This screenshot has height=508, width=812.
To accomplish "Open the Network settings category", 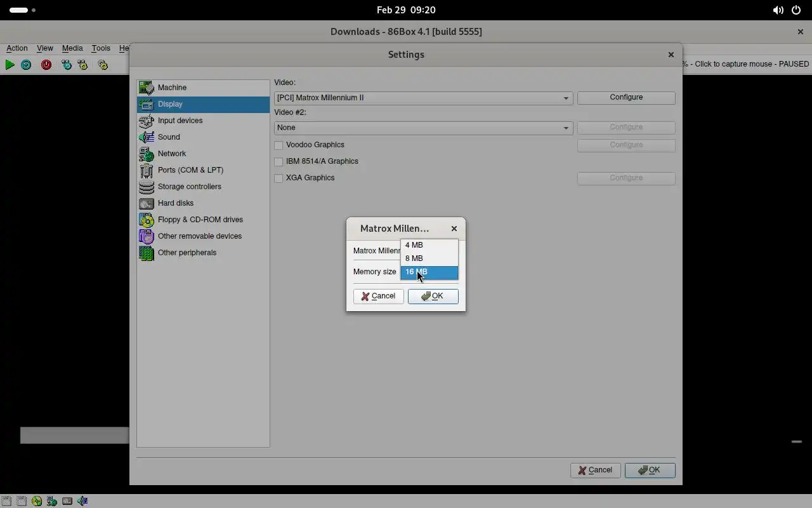I will [x=203, y=154].
